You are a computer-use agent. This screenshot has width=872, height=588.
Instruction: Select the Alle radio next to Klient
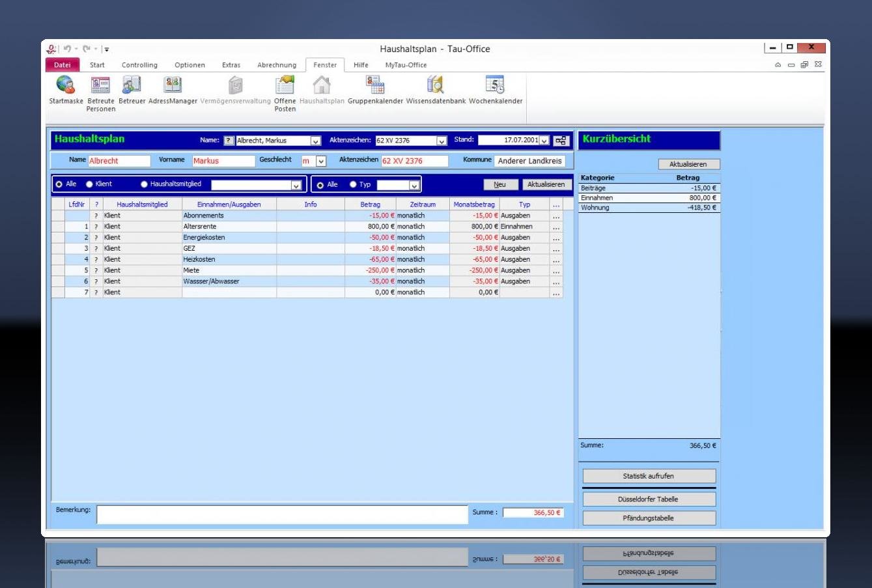pyautogui.click(x=59, y=184)
